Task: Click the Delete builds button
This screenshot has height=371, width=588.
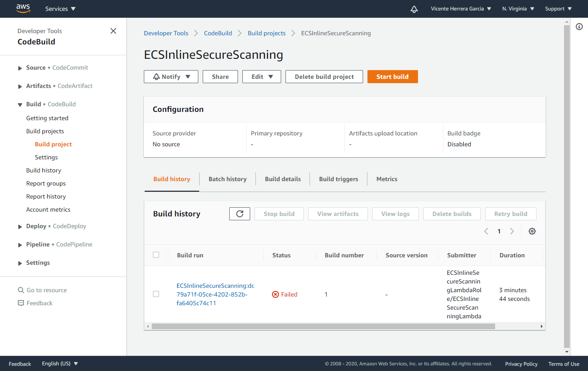Action: tap(452, 214)
